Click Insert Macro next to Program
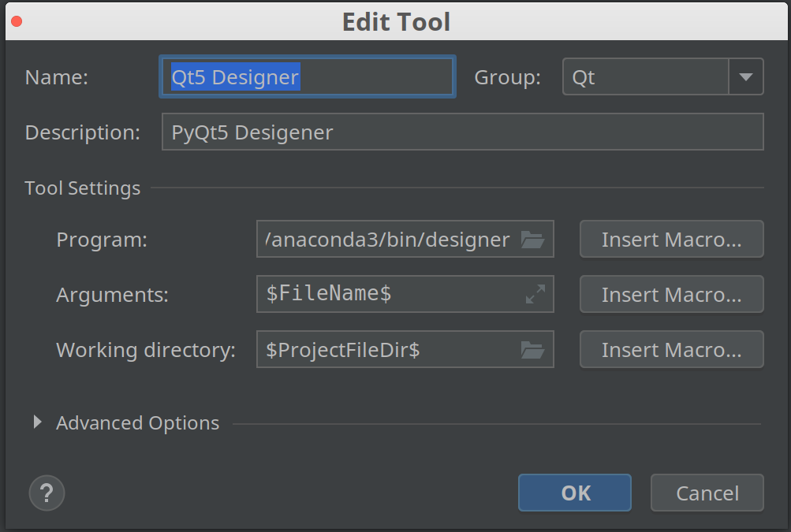The height and width of the screenshot is (532, 791). click(671, 239)
